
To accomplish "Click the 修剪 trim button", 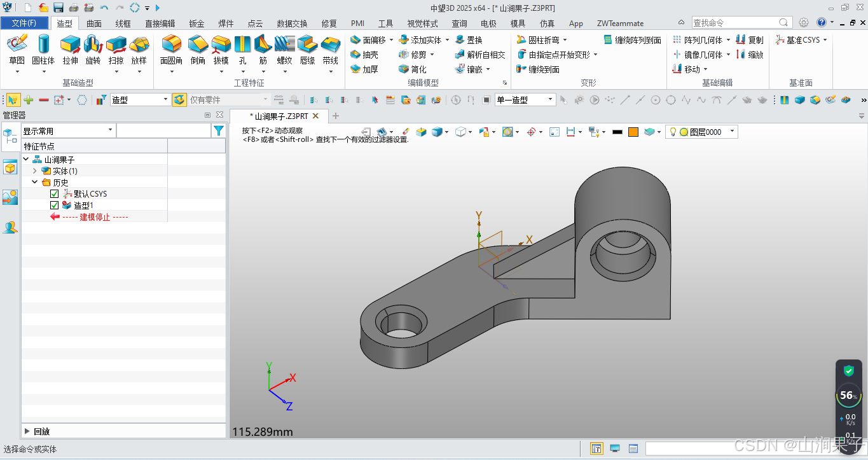I will click(x=413, y=55).
